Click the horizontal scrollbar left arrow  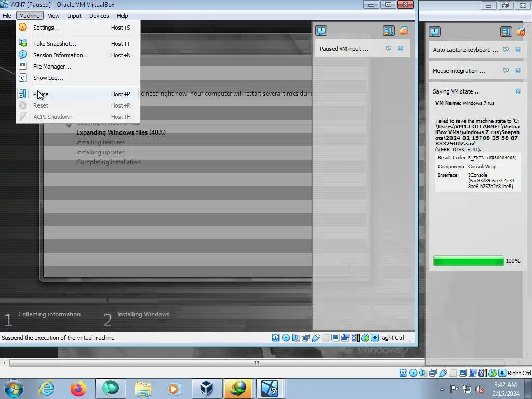tap(4, 363)
